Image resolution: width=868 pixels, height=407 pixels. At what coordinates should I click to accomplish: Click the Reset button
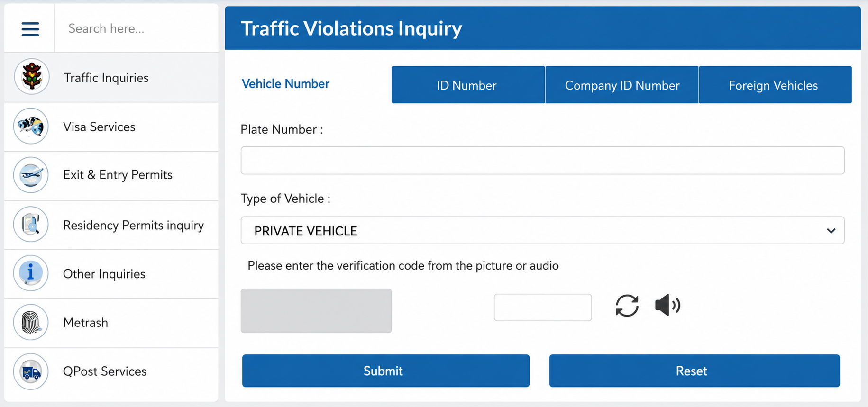(694, 371)
